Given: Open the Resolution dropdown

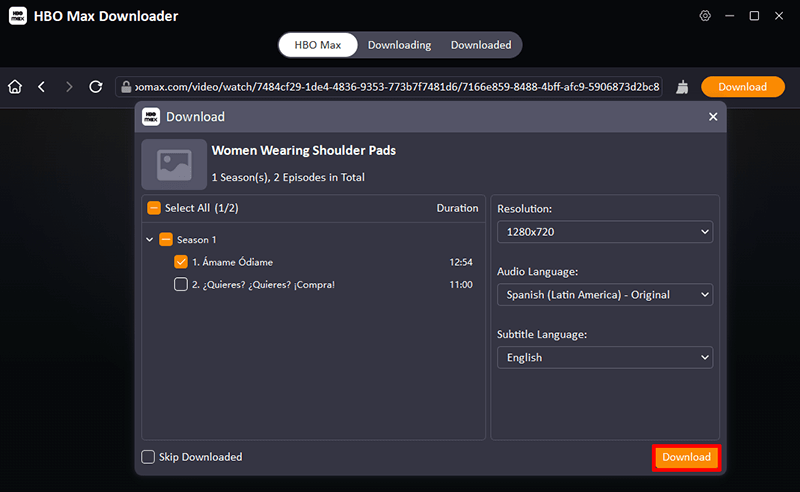Looking at the screenshot, I should [604, 233].
